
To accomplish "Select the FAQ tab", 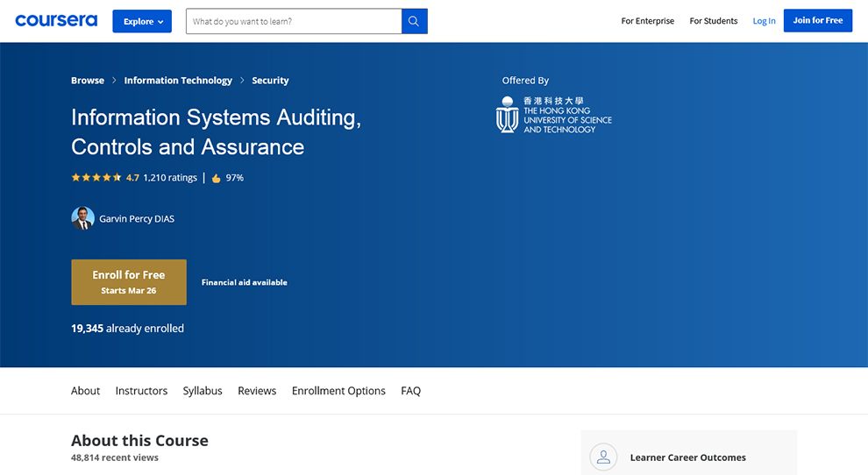I will 410,391.
